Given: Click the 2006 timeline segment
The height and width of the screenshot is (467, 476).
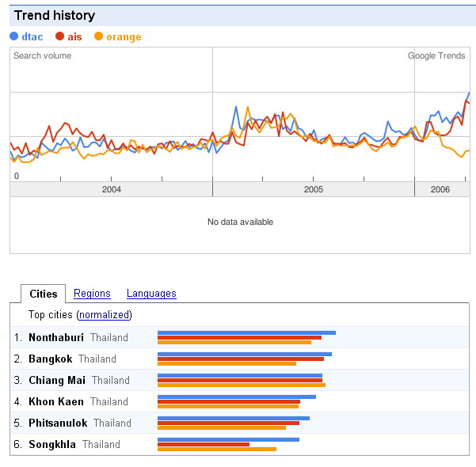Looking at the screenshot, I should click(442, 189).
